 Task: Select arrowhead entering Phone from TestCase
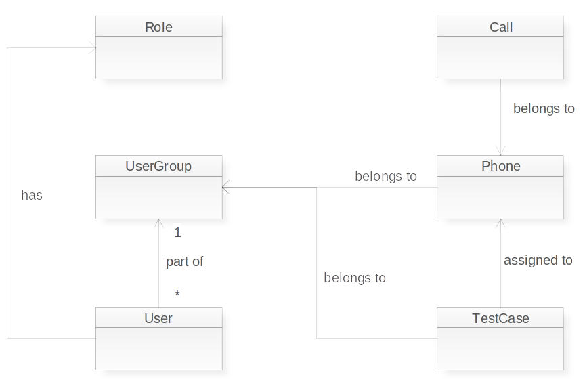pos(501,223)
